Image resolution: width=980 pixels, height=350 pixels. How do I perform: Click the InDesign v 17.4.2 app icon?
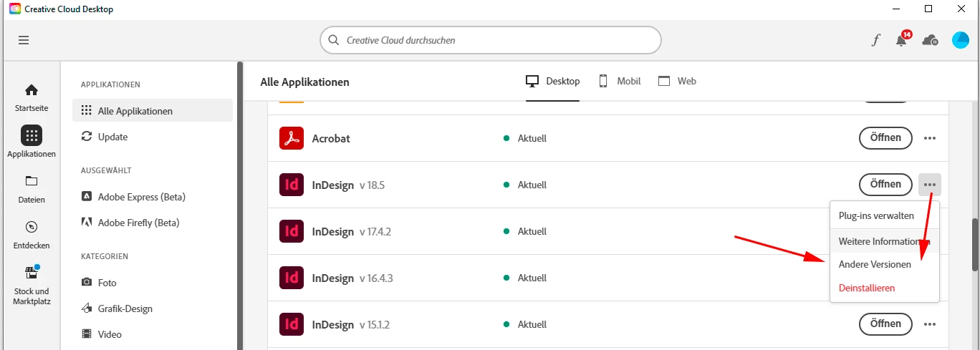292,231
